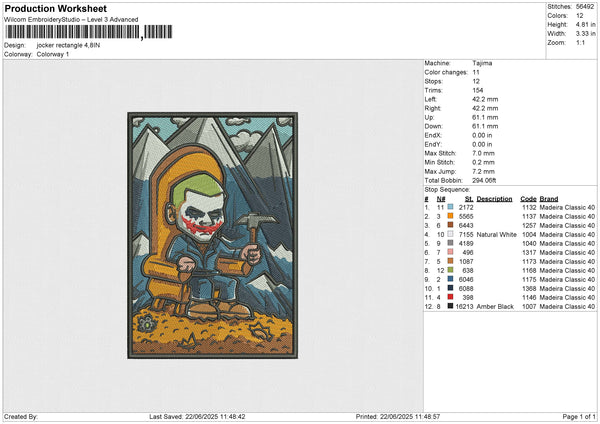600x424 pixels.
Task: Click the Machine value 'Tajima'
Action: coord(482,63)
